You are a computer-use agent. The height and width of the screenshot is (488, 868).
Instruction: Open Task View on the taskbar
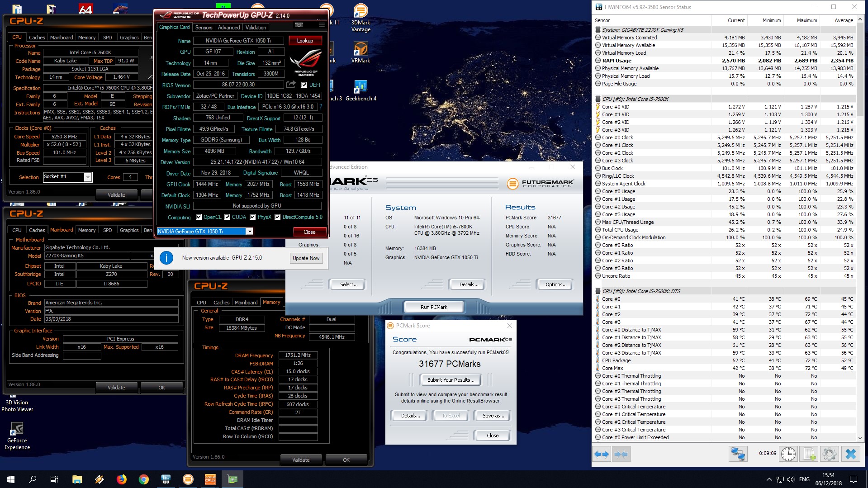(54, 479)
